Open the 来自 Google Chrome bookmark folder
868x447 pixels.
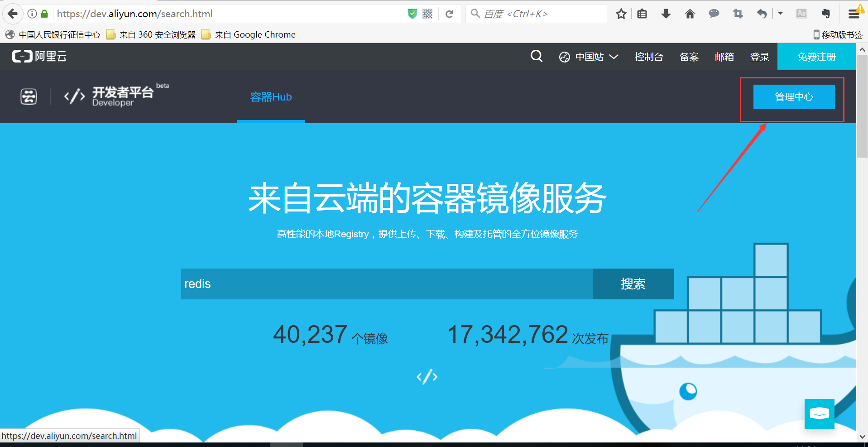point(249,34)
